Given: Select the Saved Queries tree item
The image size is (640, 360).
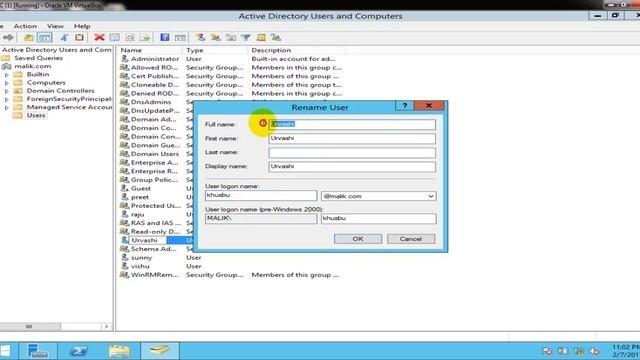Looking at the screenshot, I should click(38, 58).
